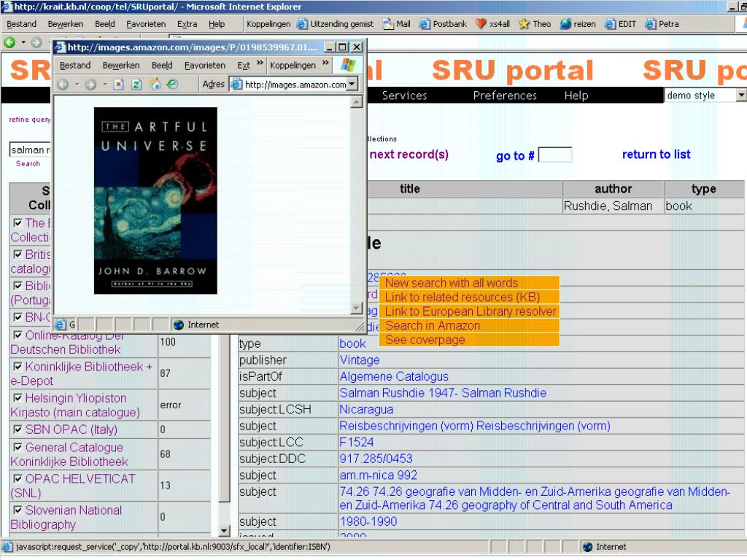This screenshot has width=747, height=560.
Task: Open the EDIT link shortcut
Action: pos(620,24)
